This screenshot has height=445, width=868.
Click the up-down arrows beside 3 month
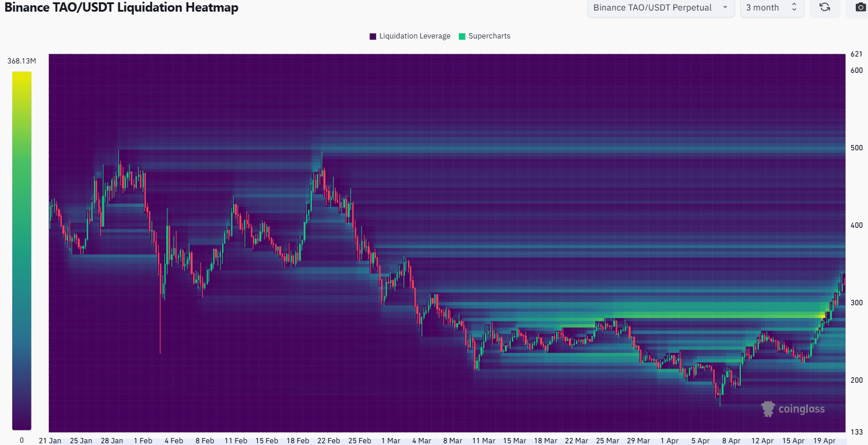tap(794, 8)
